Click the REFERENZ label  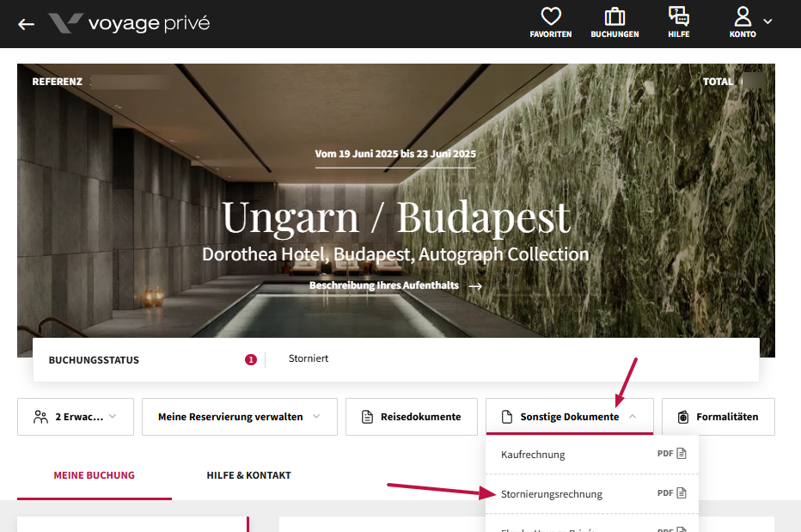(58, 82)
